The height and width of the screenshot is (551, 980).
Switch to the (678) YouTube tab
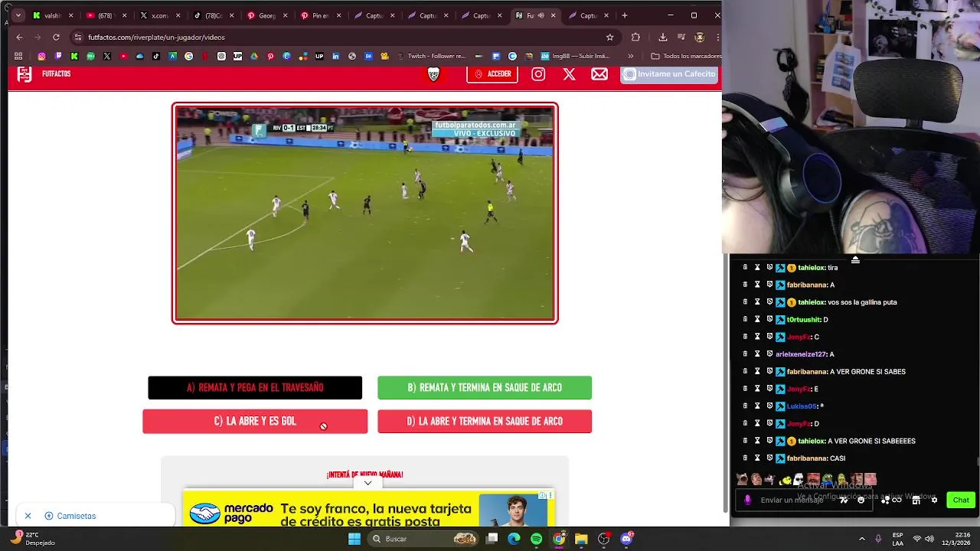105,15
